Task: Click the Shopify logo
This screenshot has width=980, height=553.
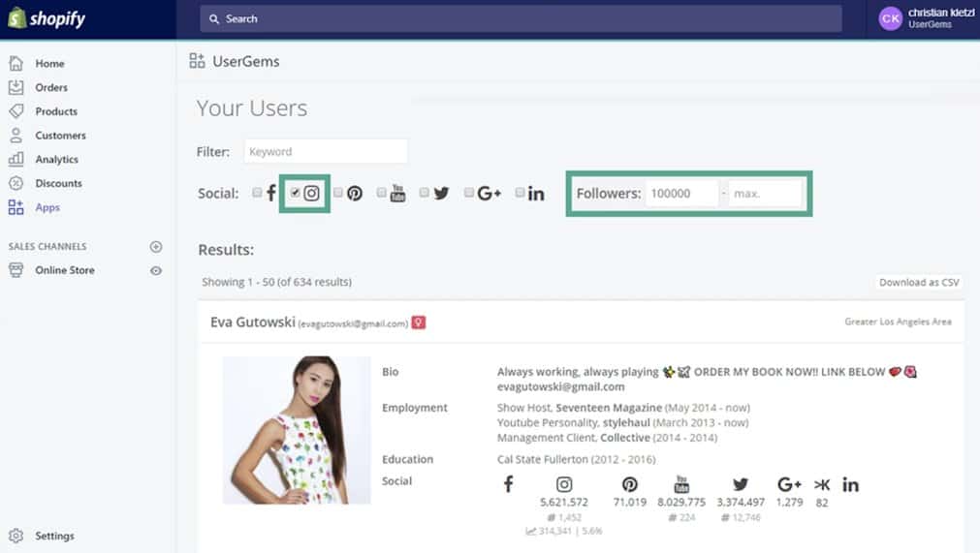Action: [47, 18]
